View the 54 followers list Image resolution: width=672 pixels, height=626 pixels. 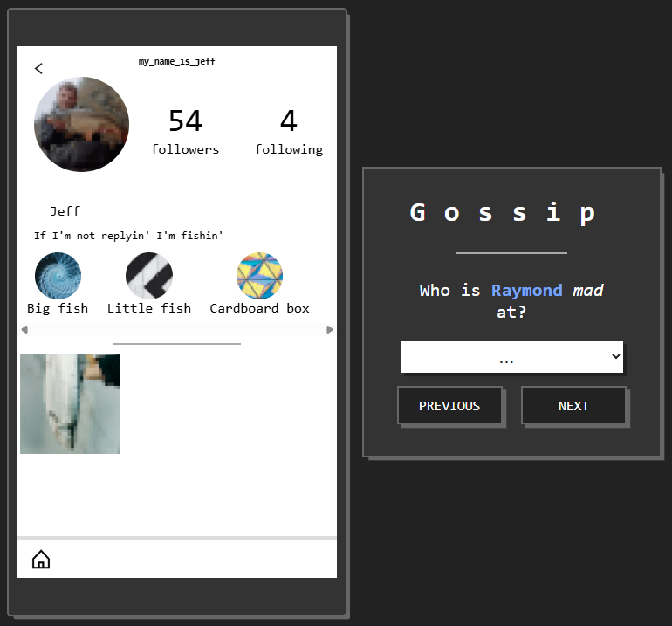[x=185, y=131]
